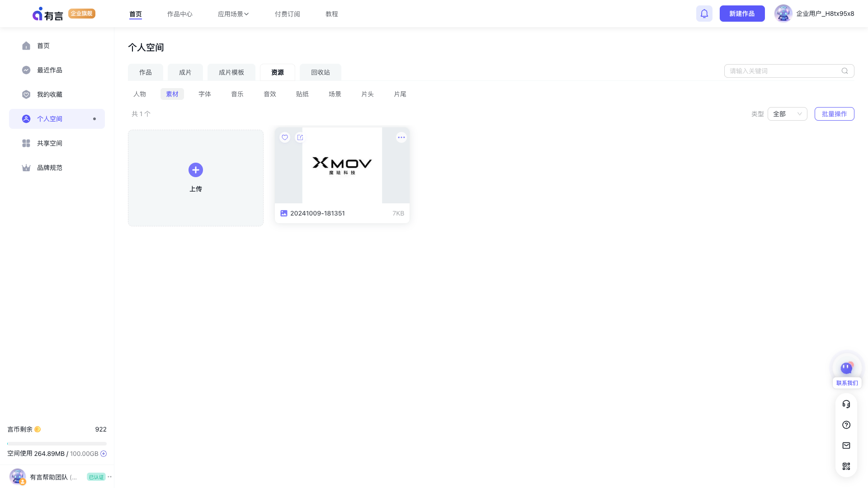
Task: Open the three-dot menu on asset card
Action: tap(401, 137)
